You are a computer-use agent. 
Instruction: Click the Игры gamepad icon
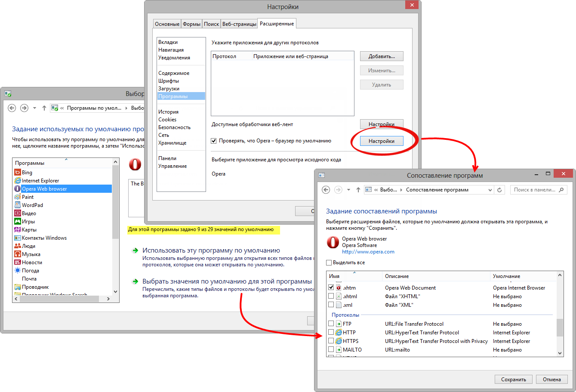(x=18, y=222)
